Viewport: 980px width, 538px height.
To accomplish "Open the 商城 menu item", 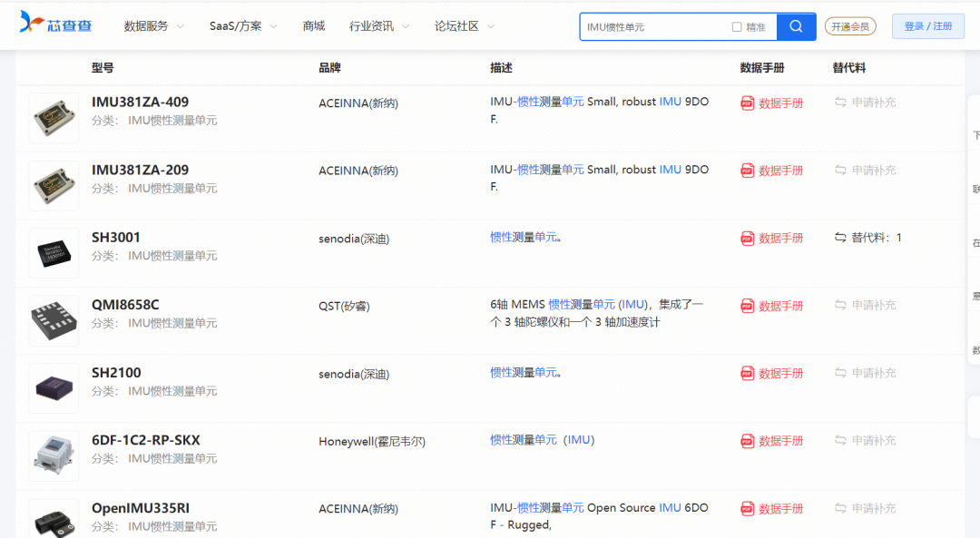I will (314, 25).
